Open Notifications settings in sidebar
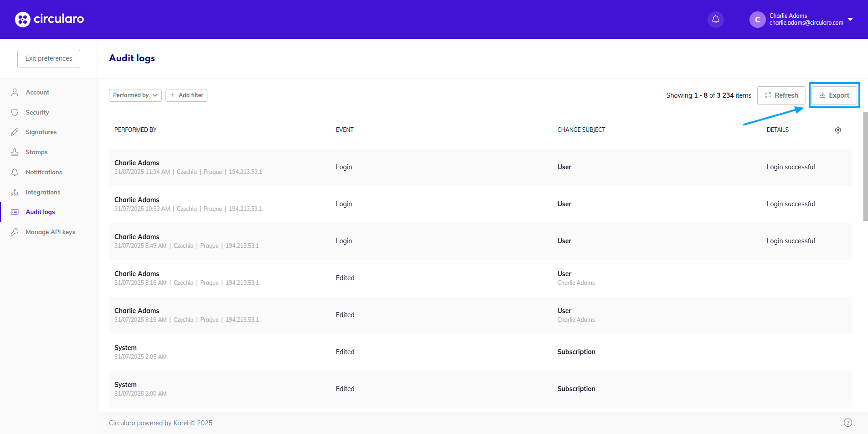 (44, 172)
